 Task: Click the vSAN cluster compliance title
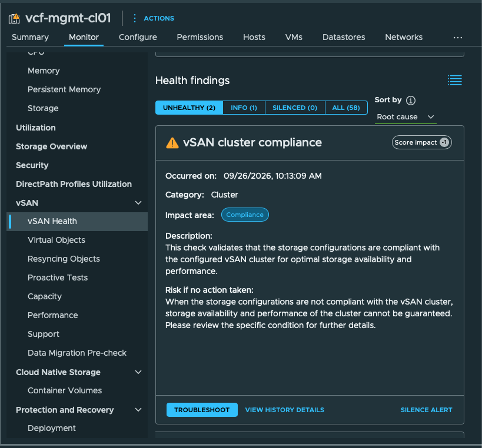pos(252,142)
